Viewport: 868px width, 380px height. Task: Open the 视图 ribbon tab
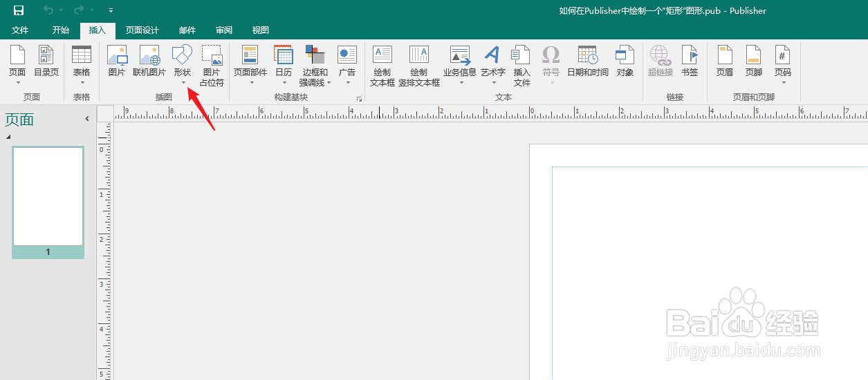pyautogui.click(x=261, y=30)
